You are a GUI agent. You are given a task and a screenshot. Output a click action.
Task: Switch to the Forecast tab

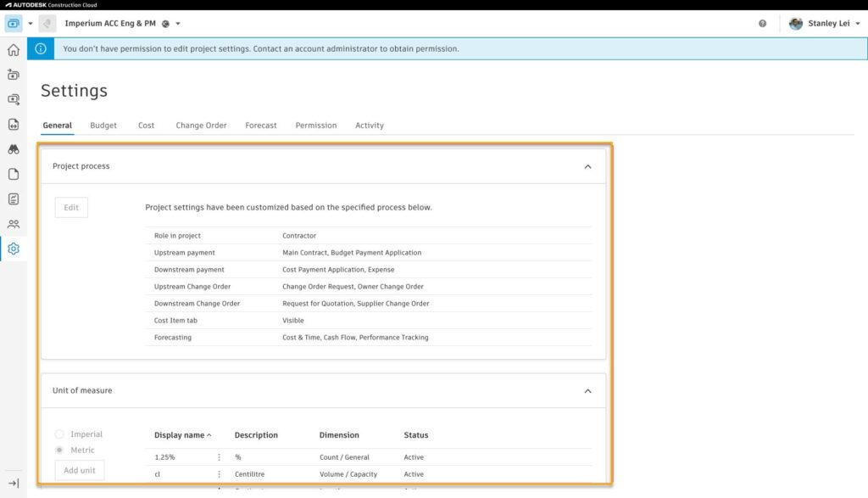[x=261, y=126]
